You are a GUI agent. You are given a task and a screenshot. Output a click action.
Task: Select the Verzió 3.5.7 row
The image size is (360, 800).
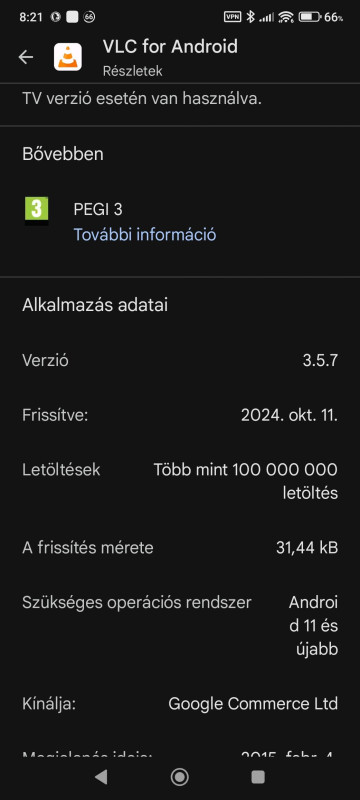pos(180,361)
